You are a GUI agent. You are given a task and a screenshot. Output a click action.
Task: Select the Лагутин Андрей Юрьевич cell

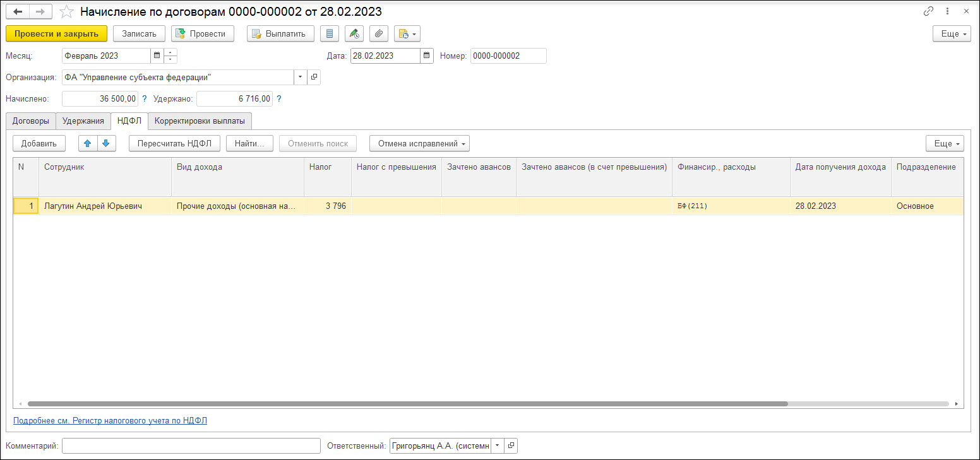click(x=105, y=206)
